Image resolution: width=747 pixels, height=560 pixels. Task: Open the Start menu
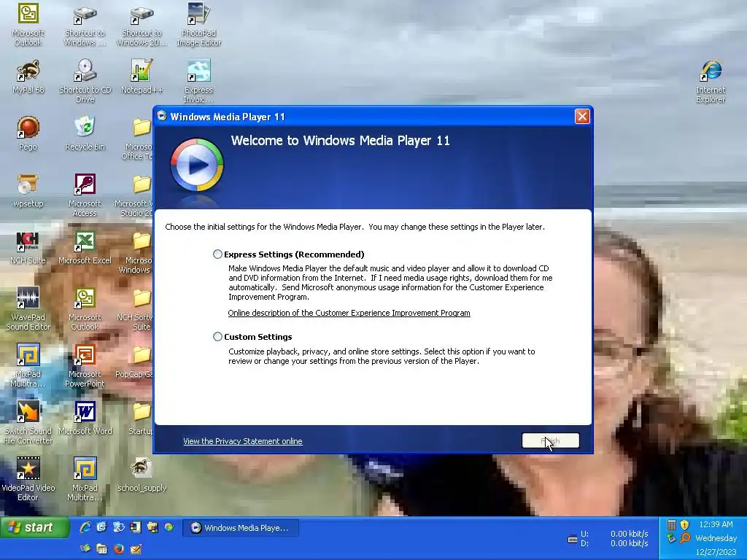point(34,527)
